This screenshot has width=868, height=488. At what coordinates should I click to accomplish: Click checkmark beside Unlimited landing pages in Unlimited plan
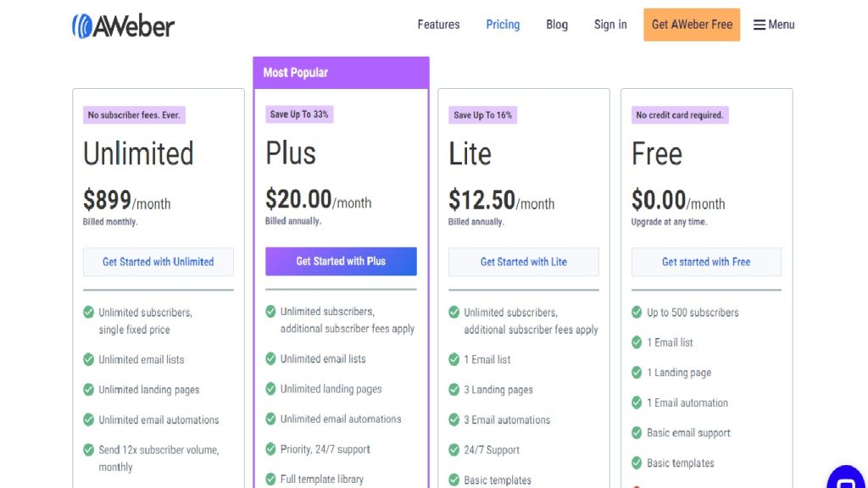point(88,390)
